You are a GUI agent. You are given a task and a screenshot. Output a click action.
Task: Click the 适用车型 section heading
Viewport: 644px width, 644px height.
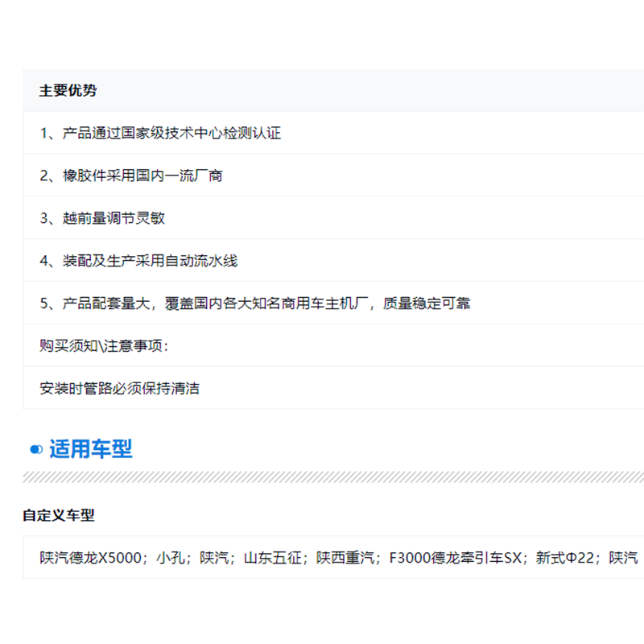point(90,449)
